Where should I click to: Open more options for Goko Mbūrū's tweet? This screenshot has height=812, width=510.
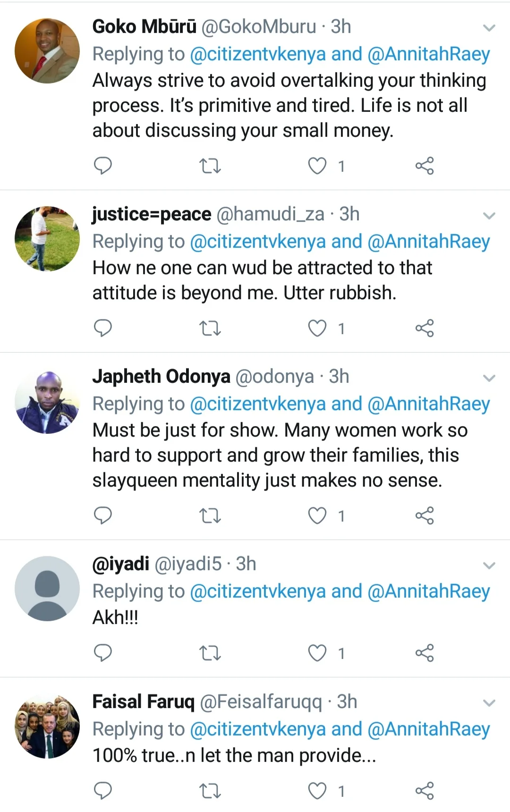pos(489,28)
